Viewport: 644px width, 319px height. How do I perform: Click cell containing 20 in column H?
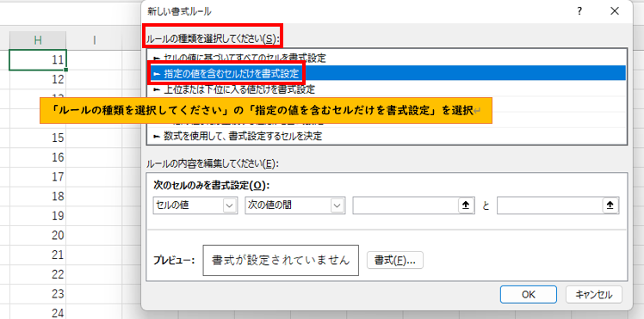click(38, 236)
